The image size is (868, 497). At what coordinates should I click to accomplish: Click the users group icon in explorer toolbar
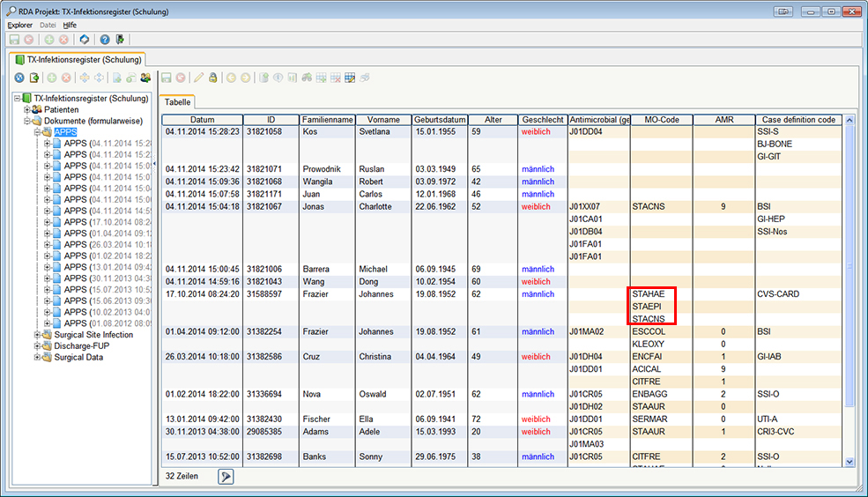[145, 78]
